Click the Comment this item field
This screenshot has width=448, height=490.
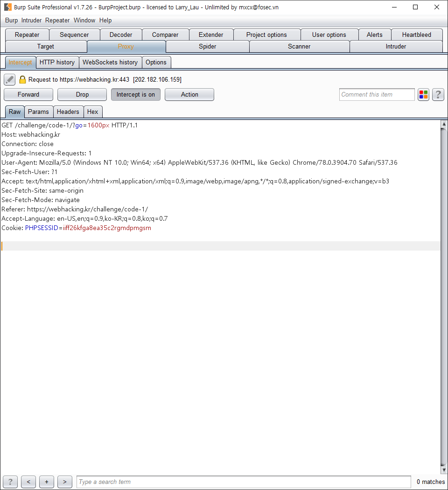(x=377, y=95)
